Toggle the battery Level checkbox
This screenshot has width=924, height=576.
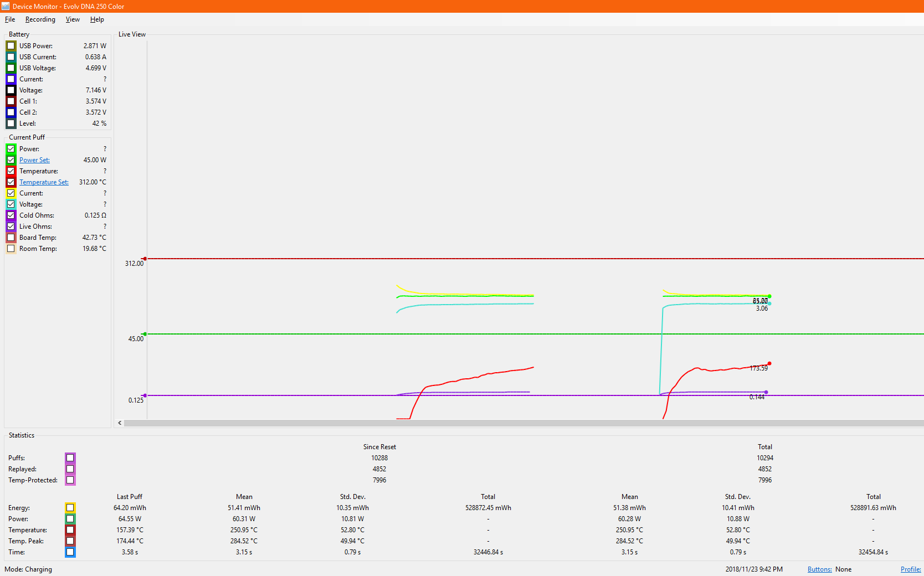(11, 124)
